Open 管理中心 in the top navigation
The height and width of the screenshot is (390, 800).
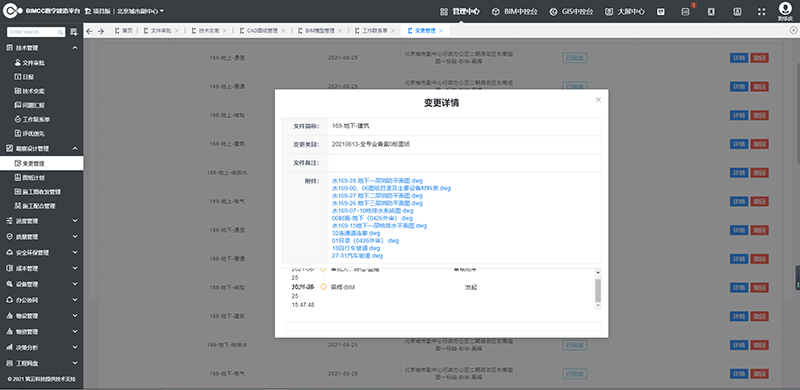(x=460, y=11)
